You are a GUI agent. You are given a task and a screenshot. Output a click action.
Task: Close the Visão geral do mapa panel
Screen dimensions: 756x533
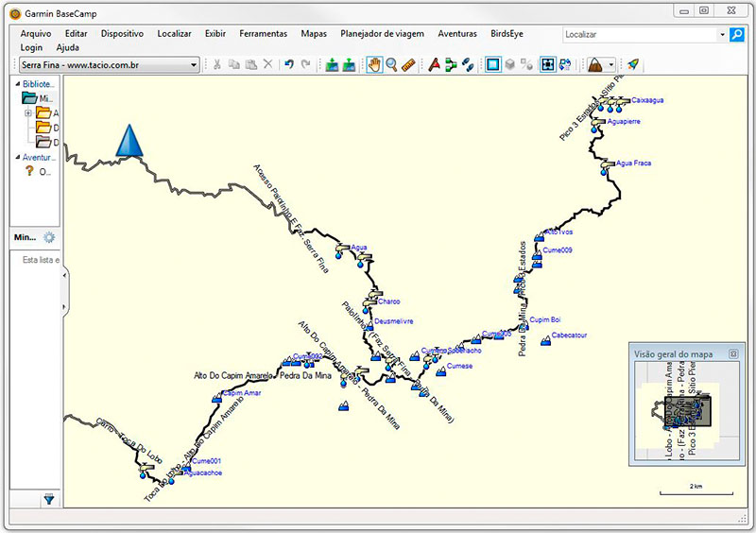(733, 353)
